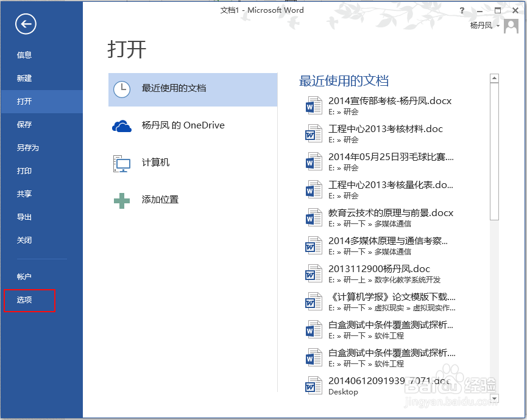527x420 pixels.
Task: Click the help question mark icon
Action: pyautogui.click(x=462, y=10)
